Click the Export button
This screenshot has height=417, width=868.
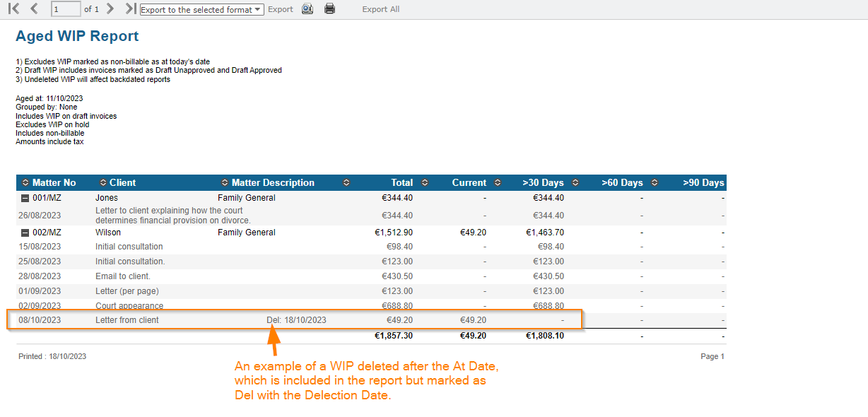coord(281,10)
